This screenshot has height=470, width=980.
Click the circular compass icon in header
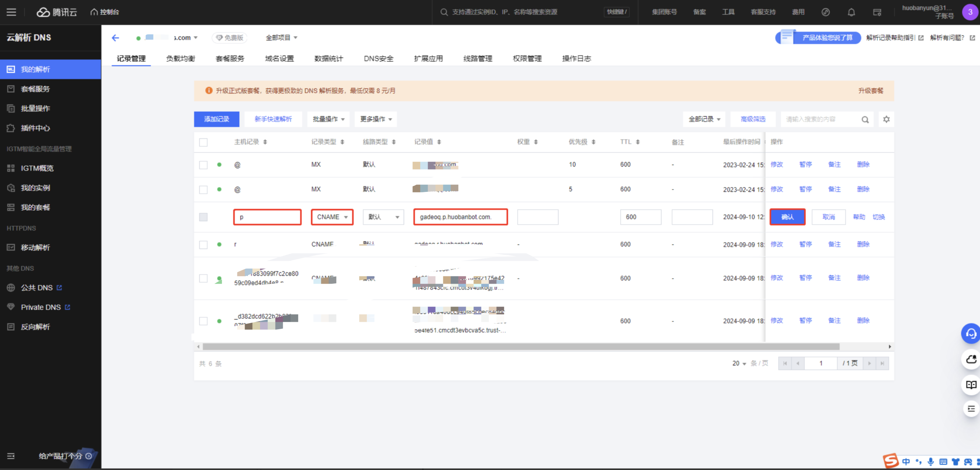(x=826, y=12)
